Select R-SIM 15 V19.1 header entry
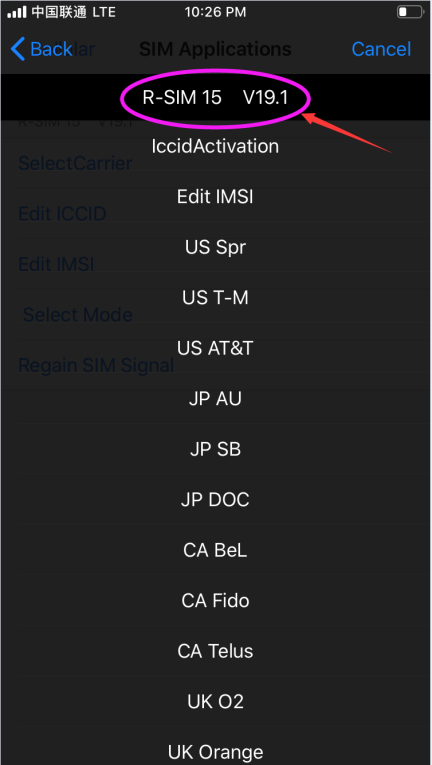Viewport: 432px width, 765px height. click(x=215, y=98)
